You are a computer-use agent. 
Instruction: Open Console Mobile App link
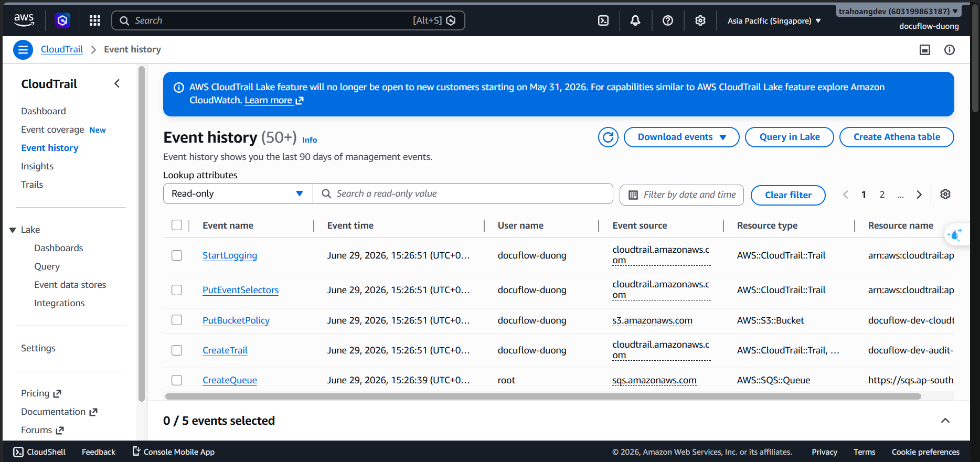[x=173, y=452]
